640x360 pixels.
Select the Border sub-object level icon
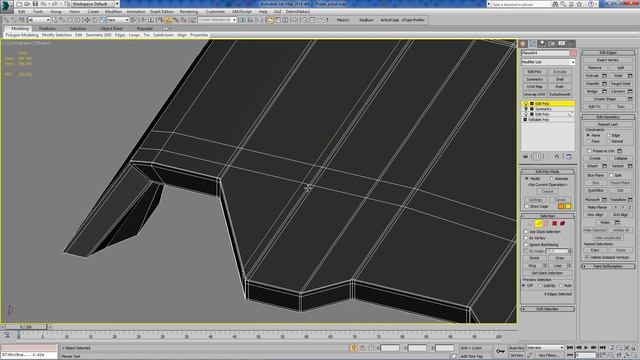click(x=547, y=223)
